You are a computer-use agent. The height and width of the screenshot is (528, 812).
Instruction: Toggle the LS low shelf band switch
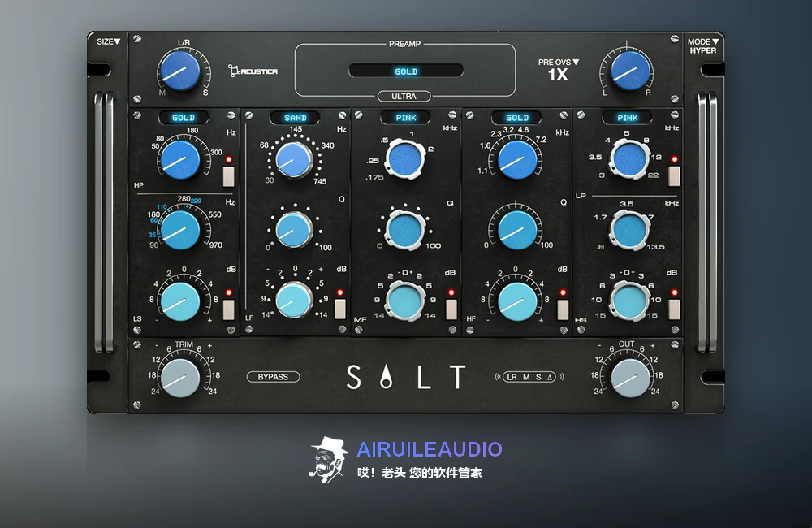click(228, 309)
